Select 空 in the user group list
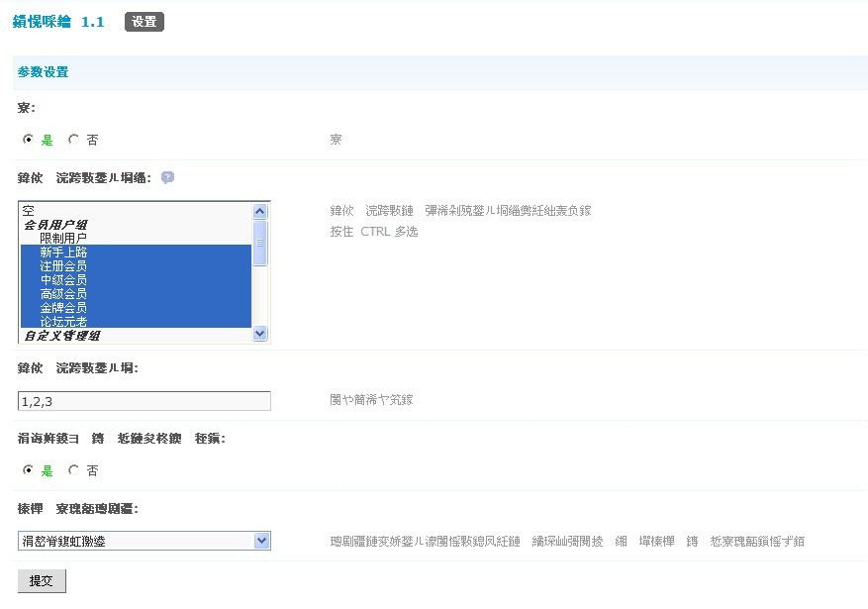This screenshot has width=868, height=609. (x=136, y=210)
